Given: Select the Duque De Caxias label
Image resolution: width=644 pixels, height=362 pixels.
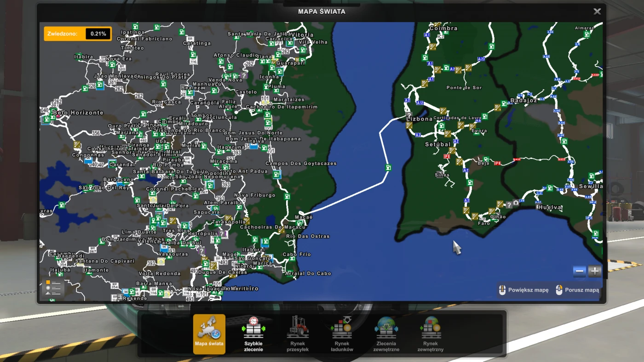Looking at the screenshot, I should tap(223, 272).
